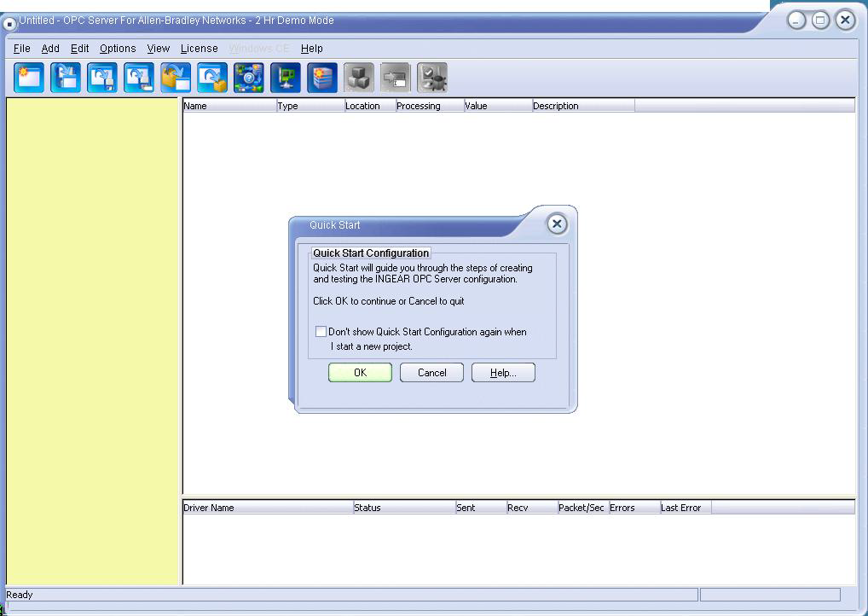Close the OPC Server main window

tap(845, 21)
